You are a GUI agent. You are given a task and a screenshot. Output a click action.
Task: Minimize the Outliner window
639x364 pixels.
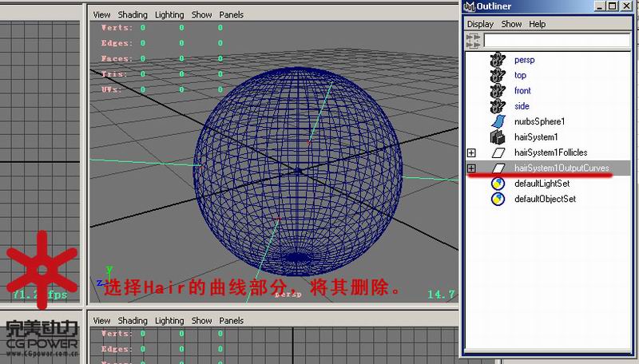(600, 6)
